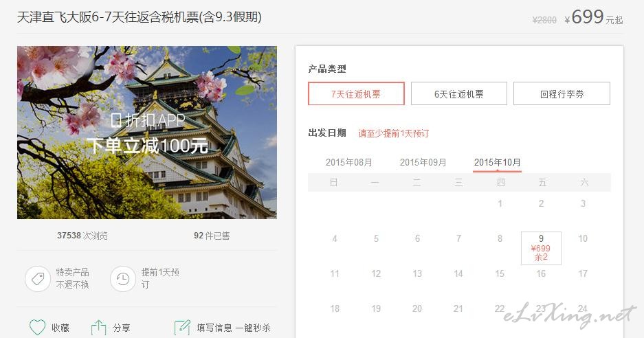644x338 pixels.
Task: Click calendar date 1
Action: (x=500, y=203)
